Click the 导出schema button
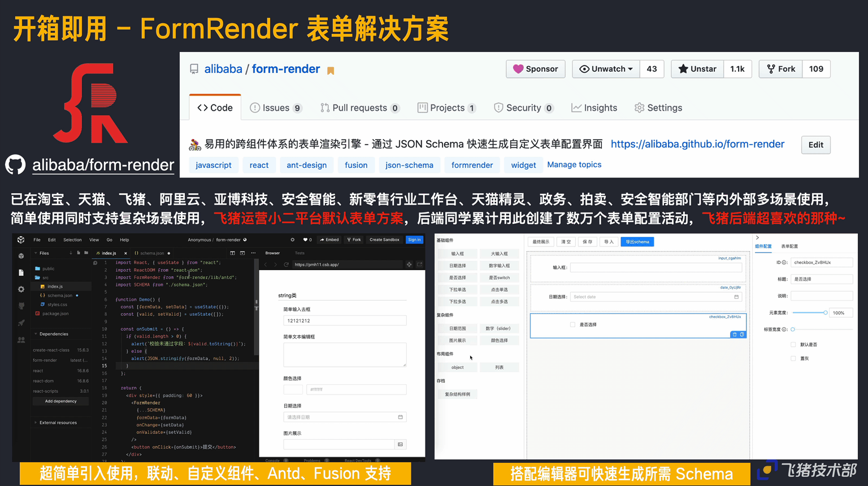Image resolution: width=868 pixels, height=486 pixels. 637,242
